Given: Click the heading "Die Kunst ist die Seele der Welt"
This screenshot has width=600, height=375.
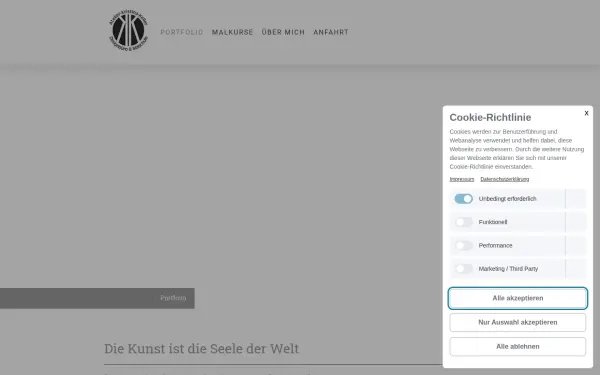Looking at the screenshot, I should pos(201,349).
